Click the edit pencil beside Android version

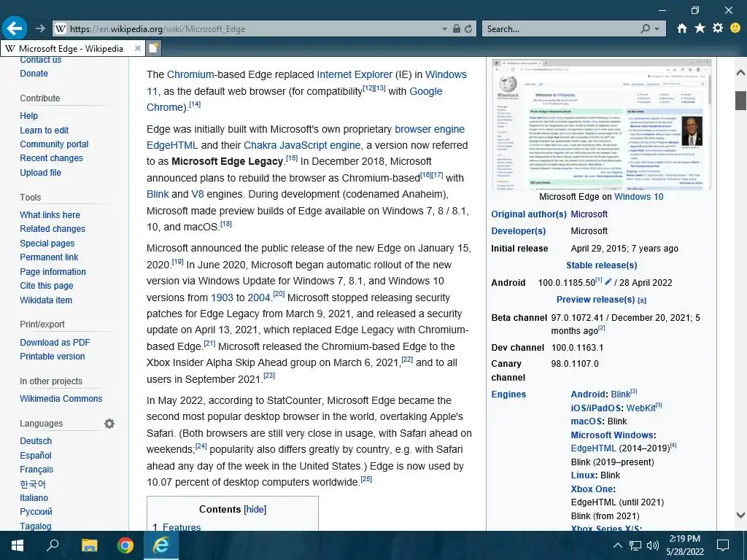(x=608, y=282)
